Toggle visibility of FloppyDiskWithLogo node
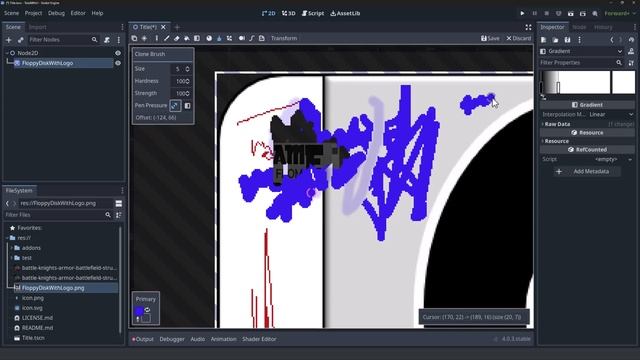640x360 pixels. click(x=118, y=63)
